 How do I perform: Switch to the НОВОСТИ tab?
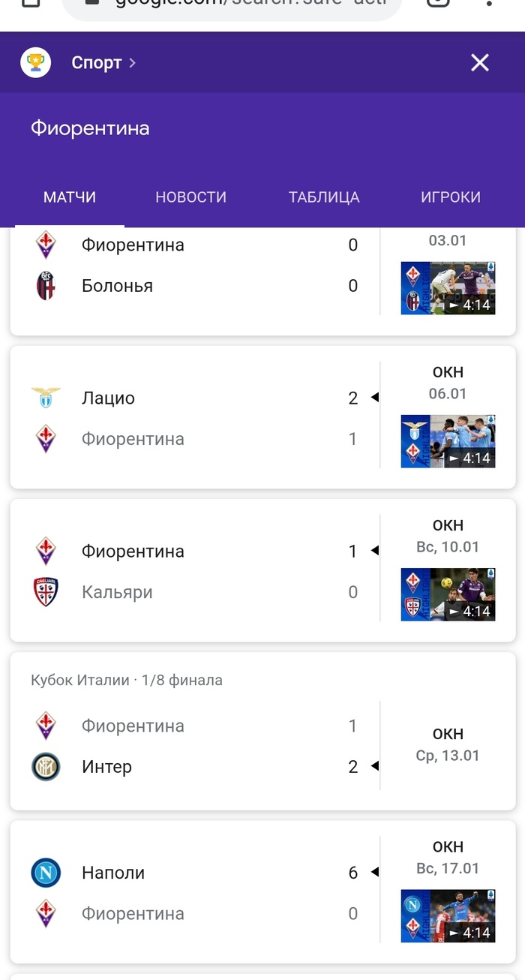coord(190,197)
